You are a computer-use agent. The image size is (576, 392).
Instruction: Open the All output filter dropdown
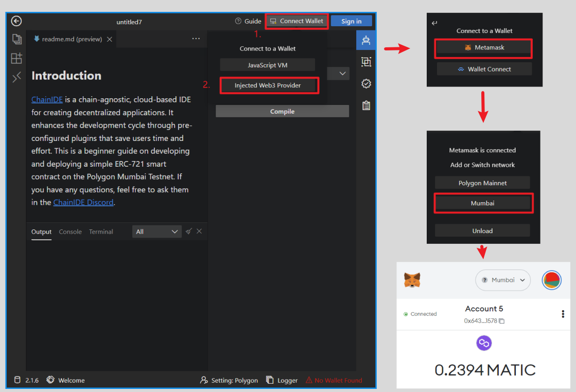[157, 231]
